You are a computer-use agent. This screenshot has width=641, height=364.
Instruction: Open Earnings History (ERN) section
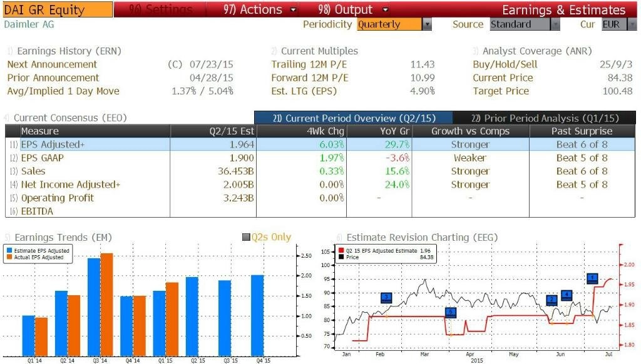point(69,51)
